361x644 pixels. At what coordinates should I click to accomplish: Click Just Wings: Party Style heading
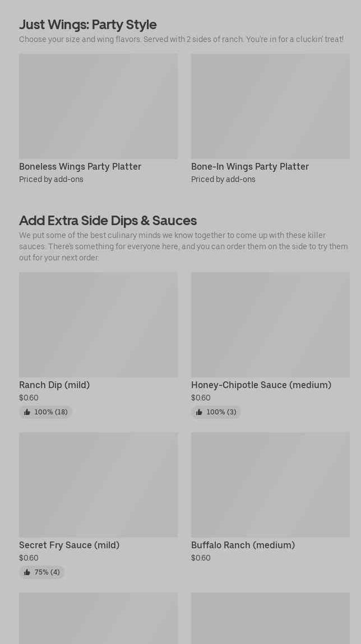coord(88,25)
